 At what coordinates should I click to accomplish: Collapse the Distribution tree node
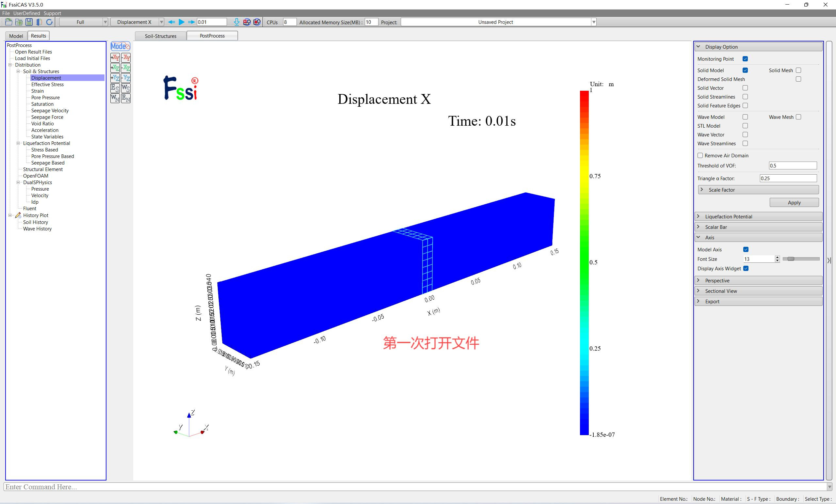coord(10,65)
